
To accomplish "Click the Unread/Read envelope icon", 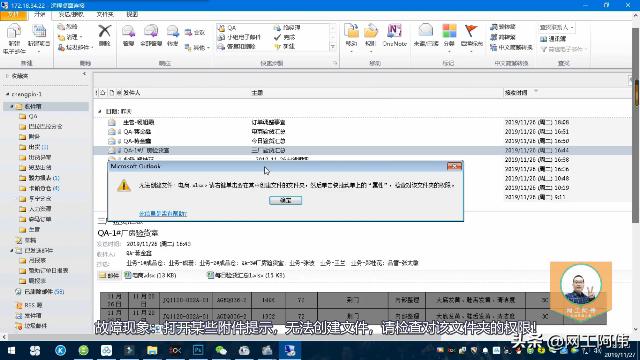I will pyautogui.click(x=426, y=31).
